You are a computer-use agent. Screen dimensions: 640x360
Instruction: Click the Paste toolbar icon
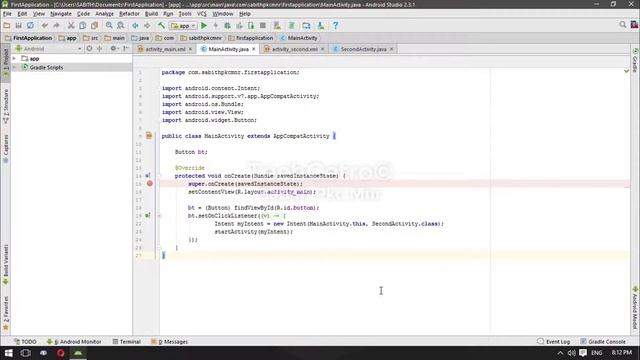point(94,25)
